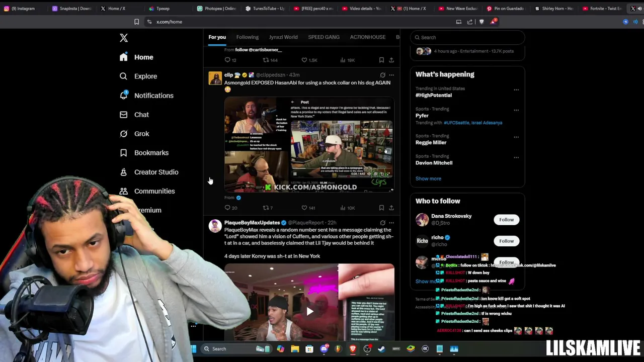The height and width of the screenshot is (362, 644).
Task: Open Bookmarks in the sidebar
Action: [x=144, y=153]
